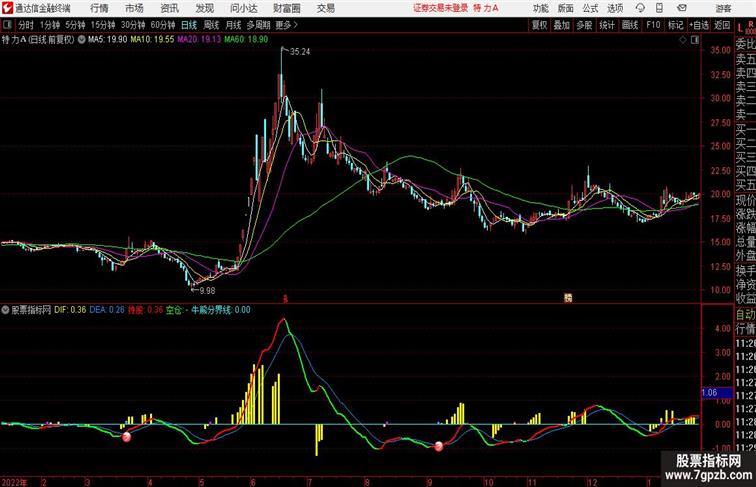Click the round dropdown icon beside 特力A (日线 前复权)
The width and height of the screenshot is (756, 487).
pyautogui.click(x=81, y=40)
